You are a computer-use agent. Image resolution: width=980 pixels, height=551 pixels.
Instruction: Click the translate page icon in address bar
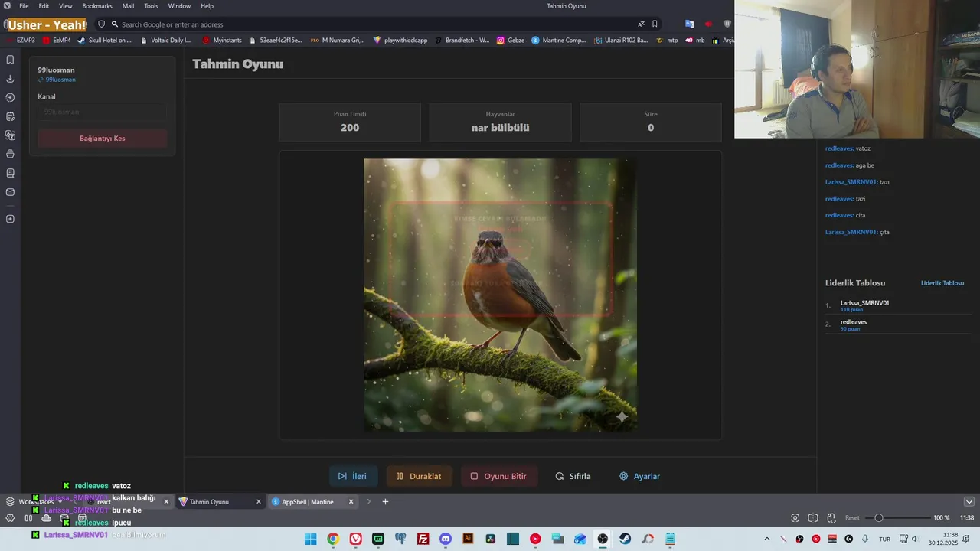point(641,24)
